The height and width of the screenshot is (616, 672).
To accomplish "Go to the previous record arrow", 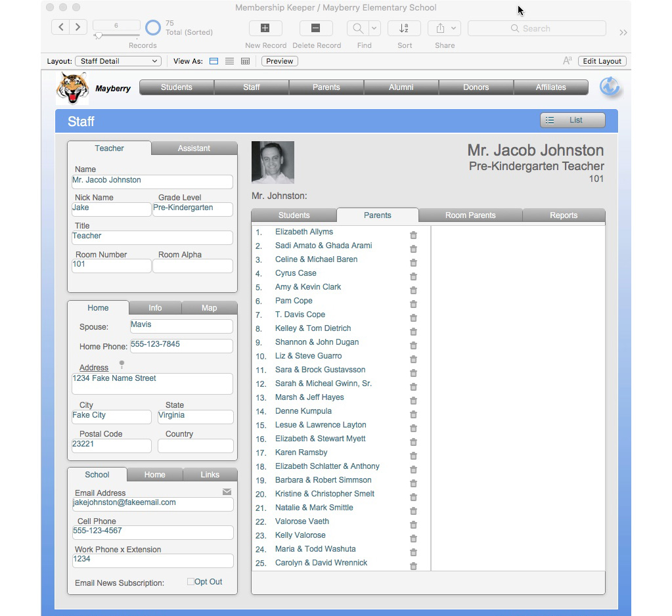I will (x=61, y=27).
